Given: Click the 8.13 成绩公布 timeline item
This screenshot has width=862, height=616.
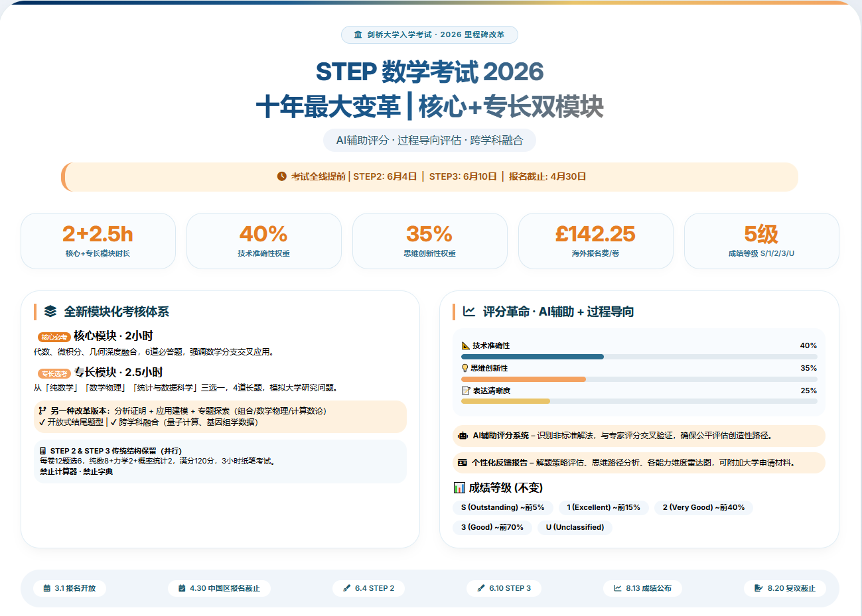Looking at the screenshot, I should 642,588.
